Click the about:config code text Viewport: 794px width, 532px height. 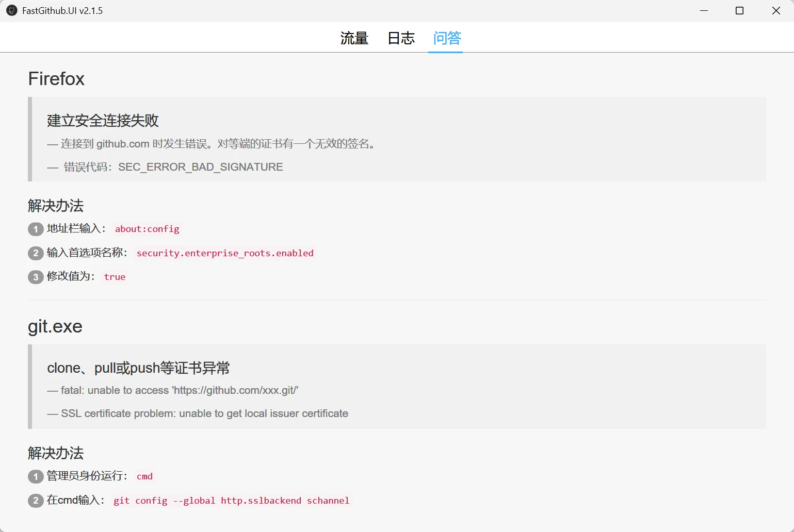click(147, 229)
